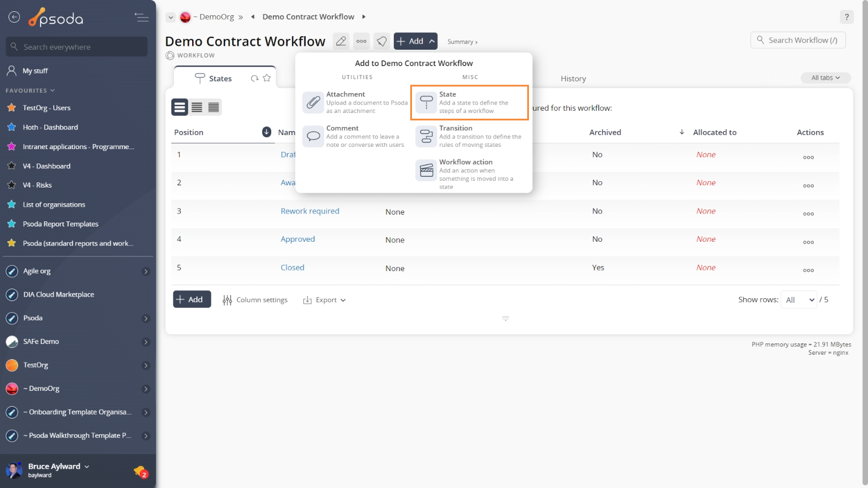868x488 pixels.
Task: Open the notifications bell with badge 2
Action: click(140, 471)
